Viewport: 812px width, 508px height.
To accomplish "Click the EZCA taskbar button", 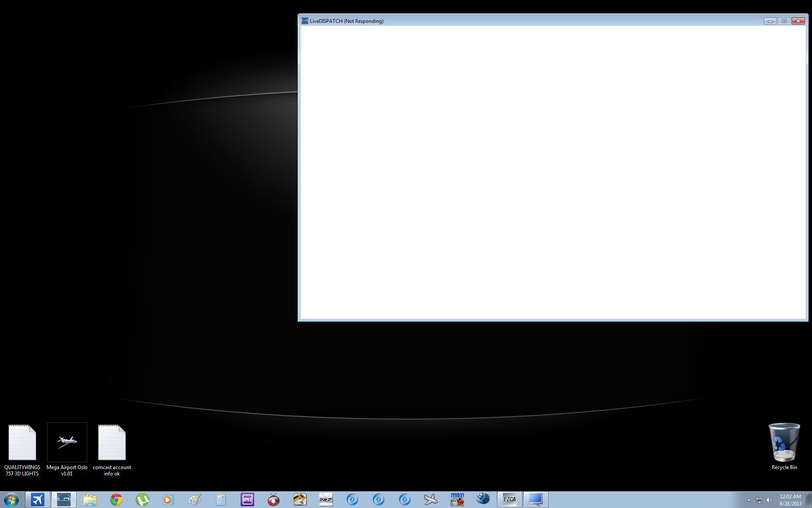I will 510,500.
